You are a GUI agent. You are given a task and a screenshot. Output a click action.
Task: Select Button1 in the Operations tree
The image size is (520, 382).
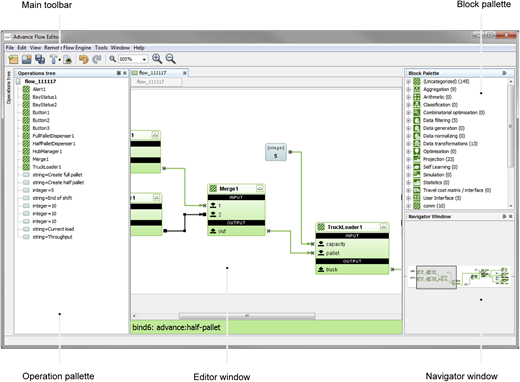point(41,112)
